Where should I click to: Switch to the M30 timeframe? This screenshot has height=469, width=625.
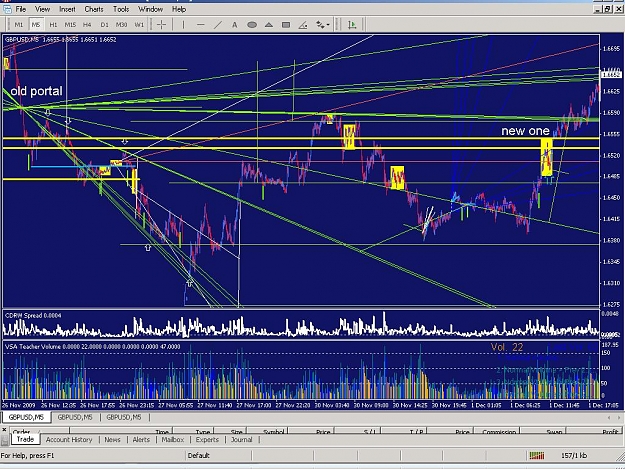coord(121,25)
